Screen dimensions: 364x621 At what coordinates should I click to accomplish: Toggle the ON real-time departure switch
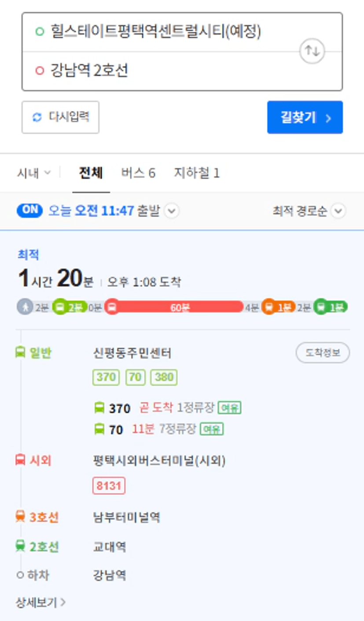[x=30, y=211]
